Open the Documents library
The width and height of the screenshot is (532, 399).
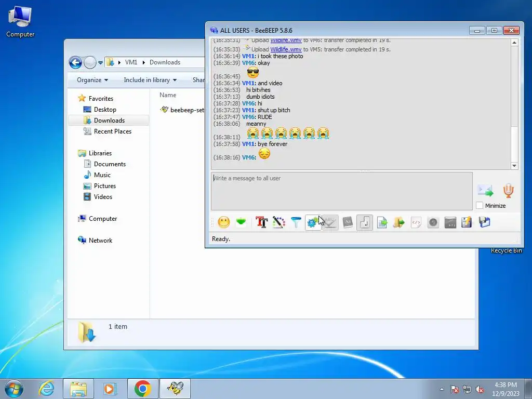coord(110,164)
